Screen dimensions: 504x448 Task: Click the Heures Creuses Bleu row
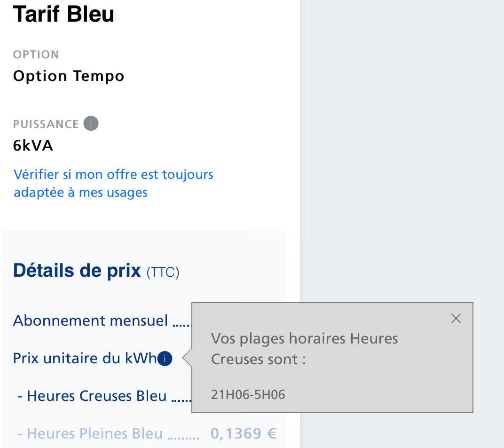pos(104,396)
